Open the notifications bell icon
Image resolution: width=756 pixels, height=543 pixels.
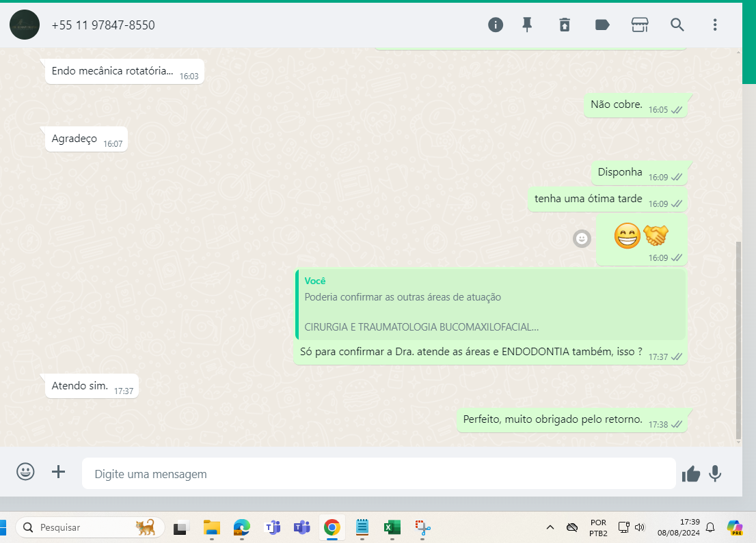(710, 527)
